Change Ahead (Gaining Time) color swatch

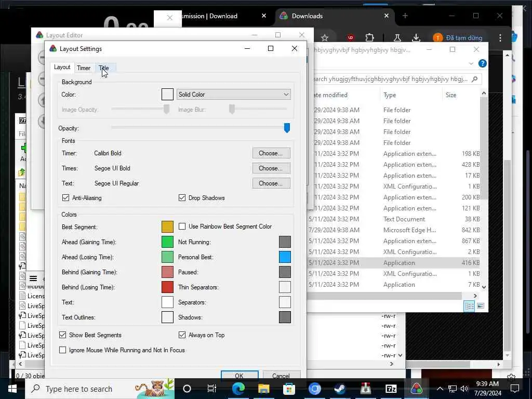tap(167, 242)
